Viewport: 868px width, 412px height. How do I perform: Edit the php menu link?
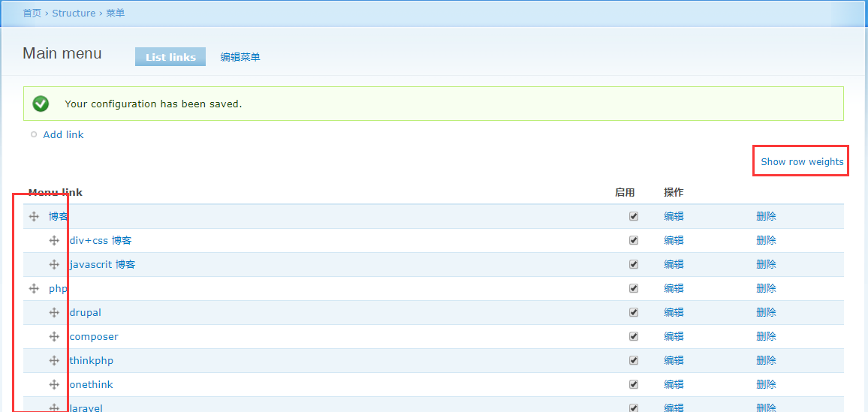(674, 288)
